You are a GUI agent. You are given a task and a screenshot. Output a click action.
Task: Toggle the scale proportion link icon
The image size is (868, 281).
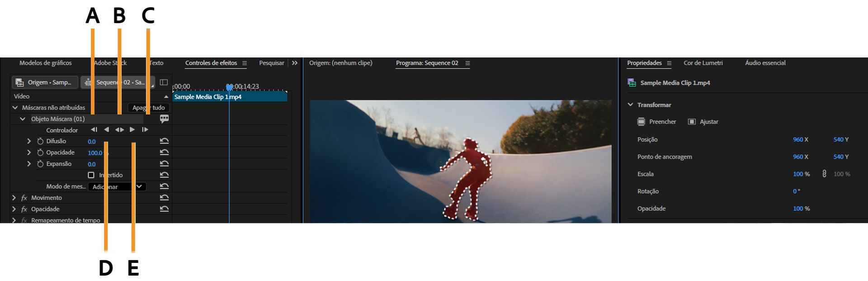(824, 174)
